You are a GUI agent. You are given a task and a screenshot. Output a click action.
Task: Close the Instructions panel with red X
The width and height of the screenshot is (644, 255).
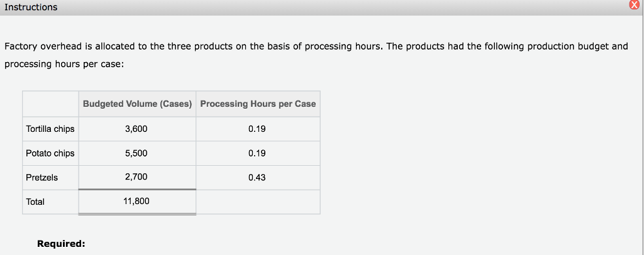pyautogui.click(x=633, y=7)
